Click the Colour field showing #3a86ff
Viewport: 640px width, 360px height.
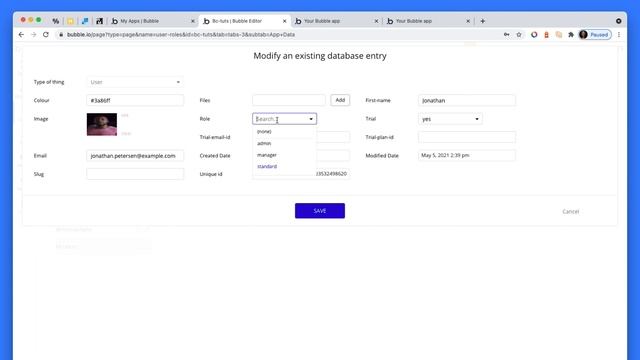(x=135, y=100)
